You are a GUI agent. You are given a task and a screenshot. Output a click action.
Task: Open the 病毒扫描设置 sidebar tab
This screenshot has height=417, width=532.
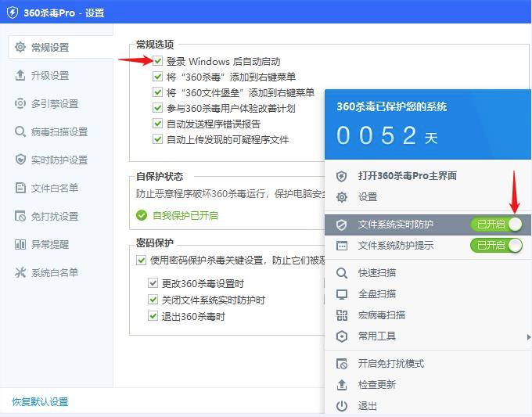pyautogui.click(x=59, y=131)
